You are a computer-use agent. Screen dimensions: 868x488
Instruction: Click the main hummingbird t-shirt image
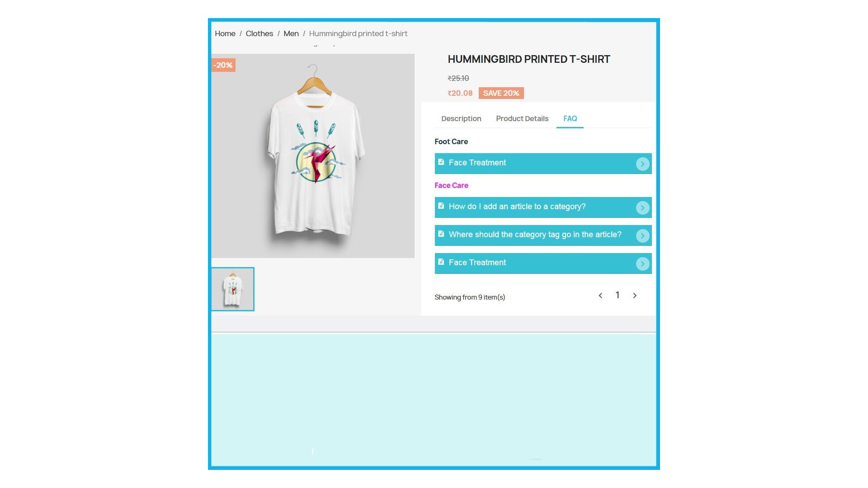[x=313, y=156]
